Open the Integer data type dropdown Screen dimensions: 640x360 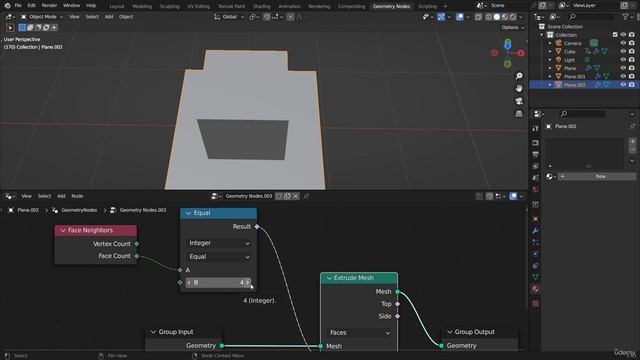point(218,243)
